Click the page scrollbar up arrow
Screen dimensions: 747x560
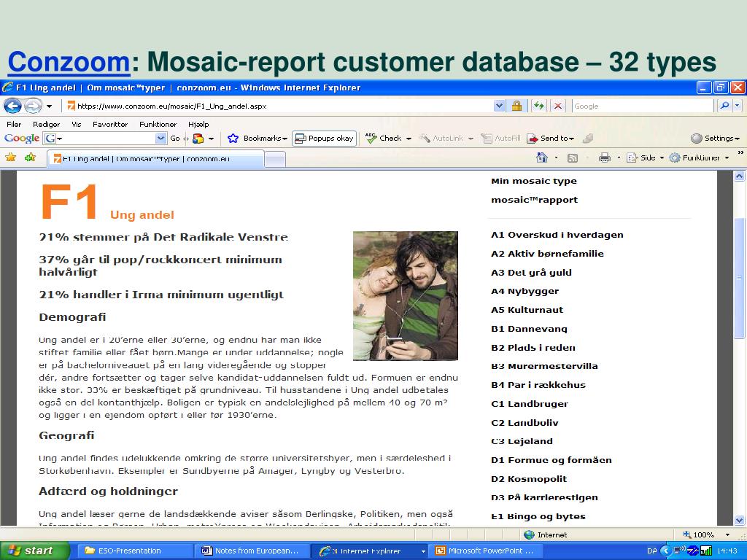[x=740, y=176]
